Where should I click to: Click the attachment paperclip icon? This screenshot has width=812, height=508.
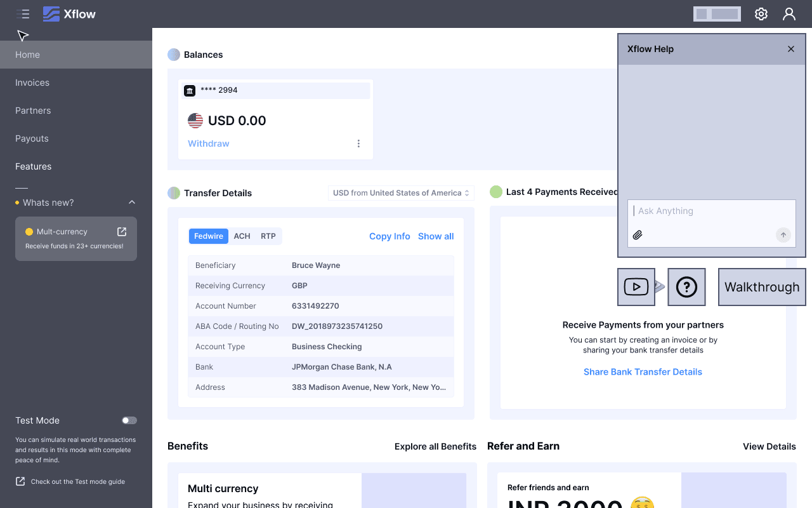pos(638,235)
